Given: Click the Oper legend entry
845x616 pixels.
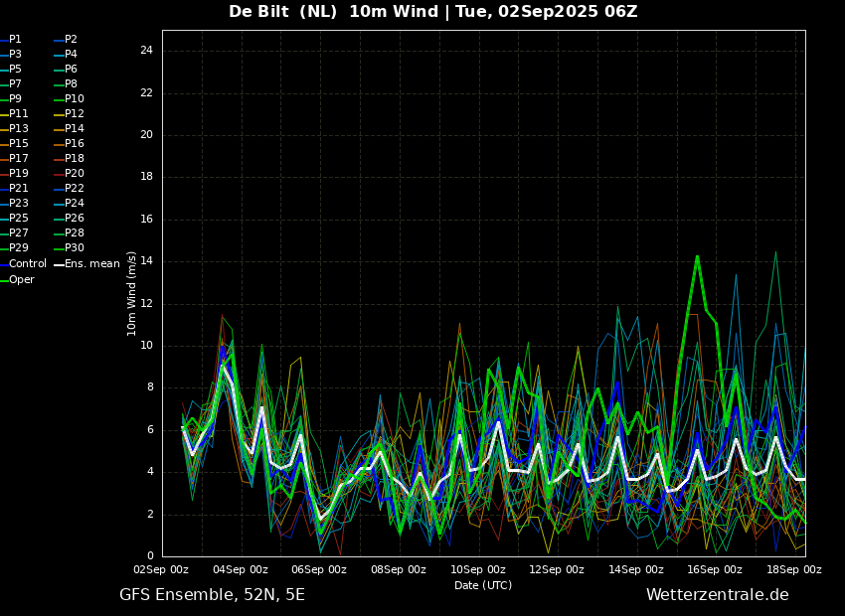Looking at the screenshot, I should (x=21, y=280).
